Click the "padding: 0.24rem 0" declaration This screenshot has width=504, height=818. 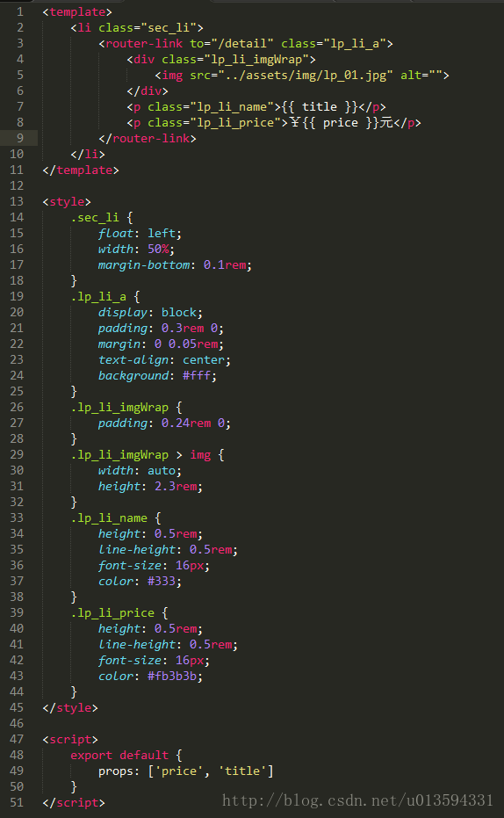coord(164,423)
